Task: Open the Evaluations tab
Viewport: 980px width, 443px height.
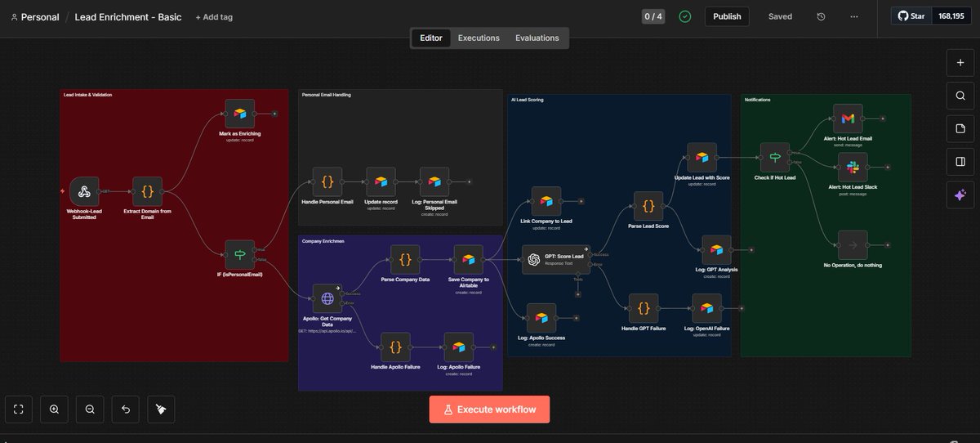Action: pos(537,38)
